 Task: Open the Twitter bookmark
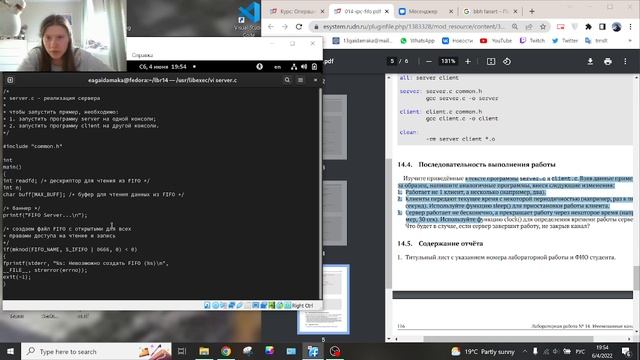pyautogui.click(x=565, y=40)
